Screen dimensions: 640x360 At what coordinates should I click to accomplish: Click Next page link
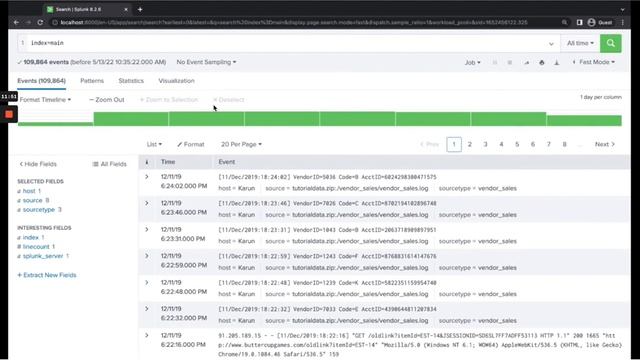[604, 144]
